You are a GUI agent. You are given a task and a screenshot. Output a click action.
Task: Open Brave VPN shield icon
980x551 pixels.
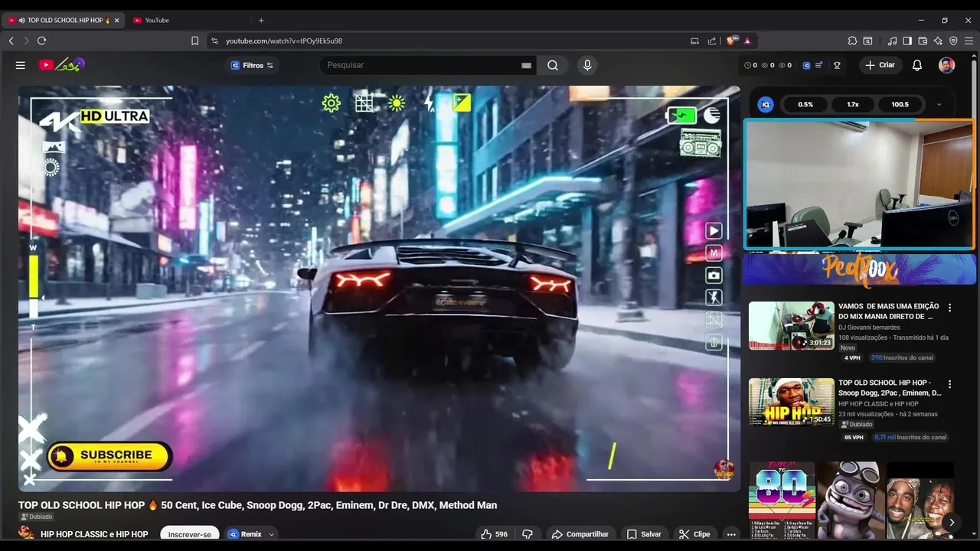953,41
